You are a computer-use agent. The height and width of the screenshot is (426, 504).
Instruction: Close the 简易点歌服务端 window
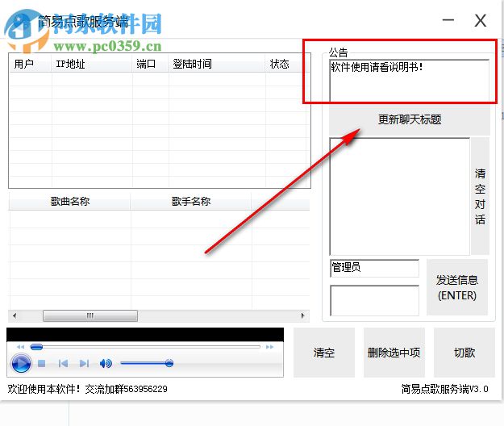point(481,21)
